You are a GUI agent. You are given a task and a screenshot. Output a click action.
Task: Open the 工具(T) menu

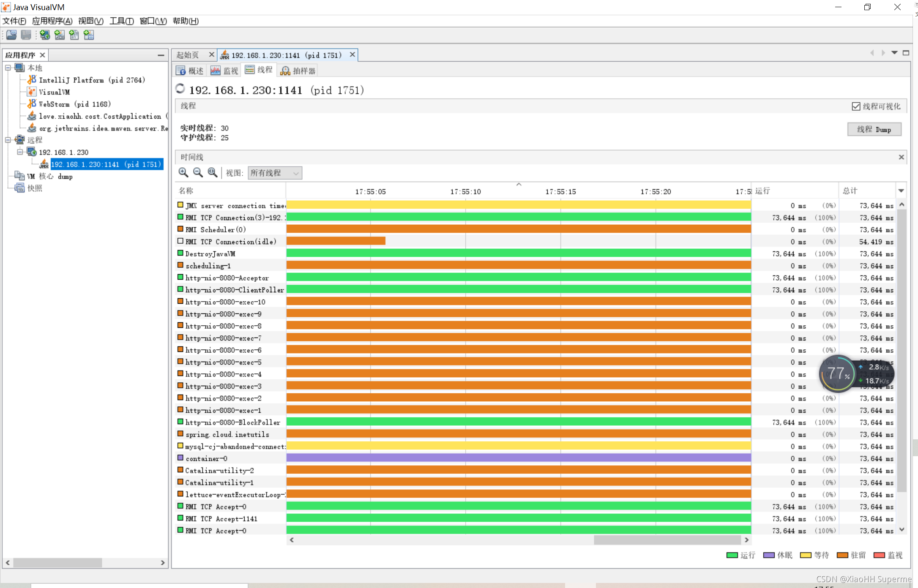click(121, 21)
